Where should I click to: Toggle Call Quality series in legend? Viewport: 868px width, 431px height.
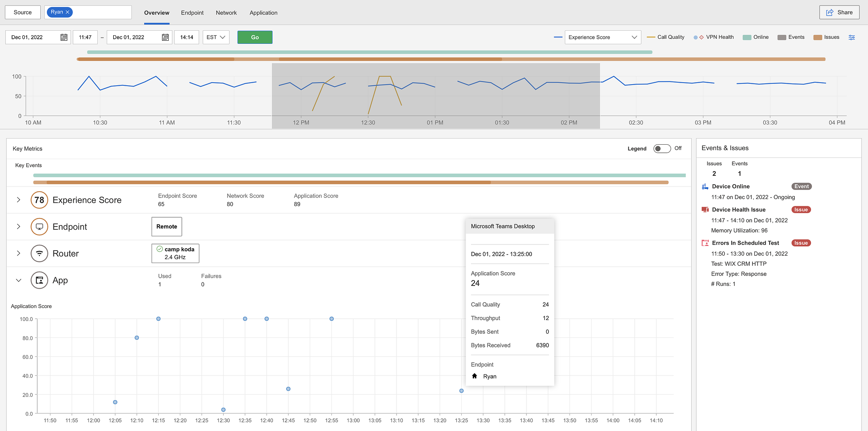coord(666,37)
